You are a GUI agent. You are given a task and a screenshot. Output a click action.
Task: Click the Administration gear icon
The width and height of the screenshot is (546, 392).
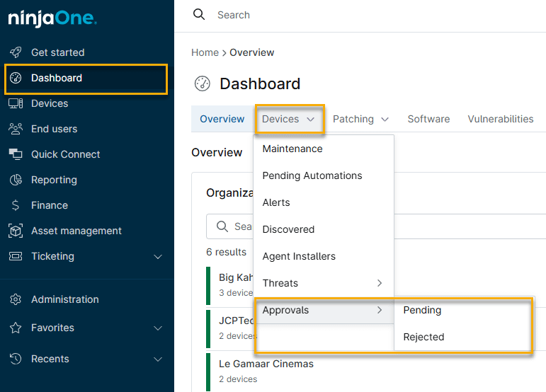(16, 299)
